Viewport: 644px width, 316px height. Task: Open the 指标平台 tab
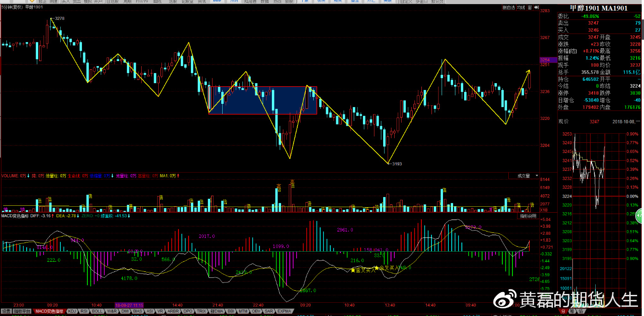pyautogui.click(x=23, y=311)
